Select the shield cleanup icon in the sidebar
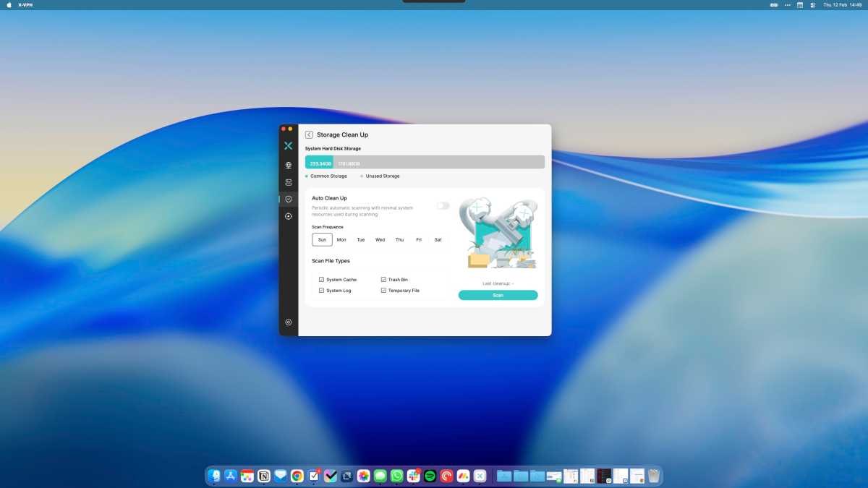 coord(288,198)
